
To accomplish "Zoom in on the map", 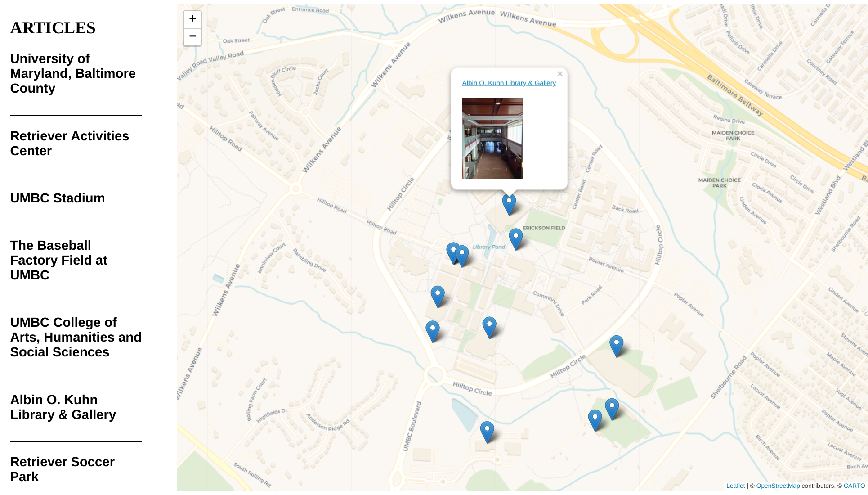I will (x=192, y=19).
